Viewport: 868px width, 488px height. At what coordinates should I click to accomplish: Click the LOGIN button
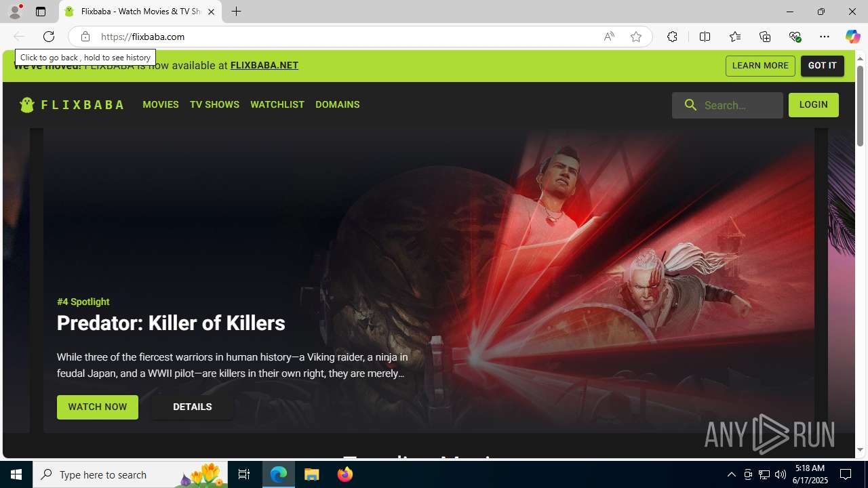coord(814,105)
